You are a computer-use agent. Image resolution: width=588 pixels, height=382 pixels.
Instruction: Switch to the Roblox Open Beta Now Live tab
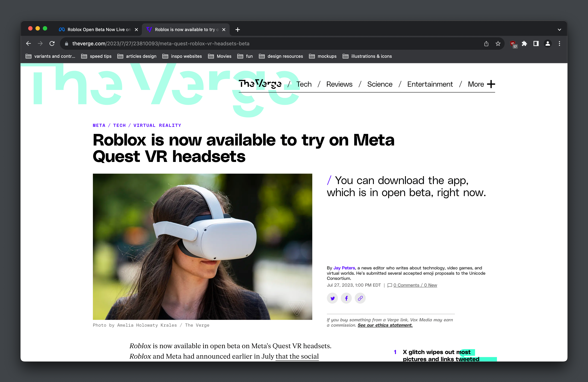pyautogui.click(x=98, y=30)
